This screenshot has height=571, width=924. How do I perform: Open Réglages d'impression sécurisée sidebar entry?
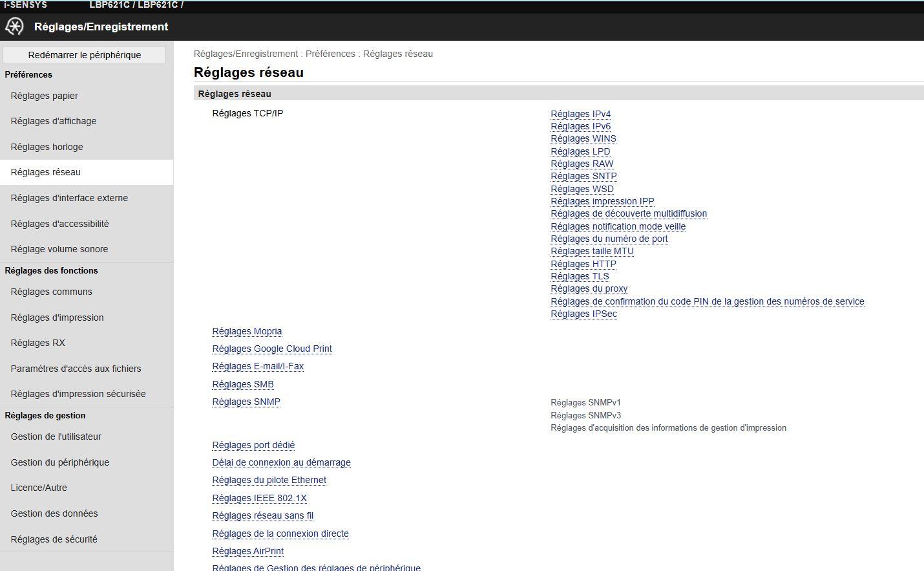click(x=78, y=394)
